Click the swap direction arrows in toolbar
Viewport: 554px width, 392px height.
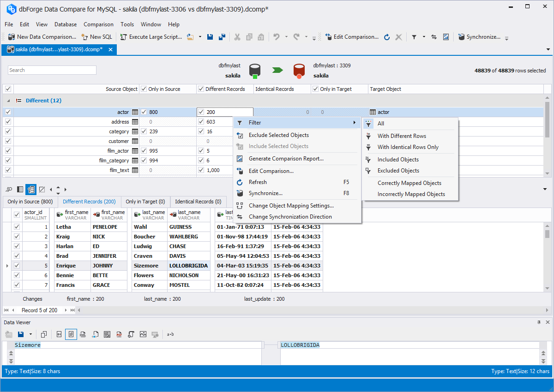click(434, 37)
